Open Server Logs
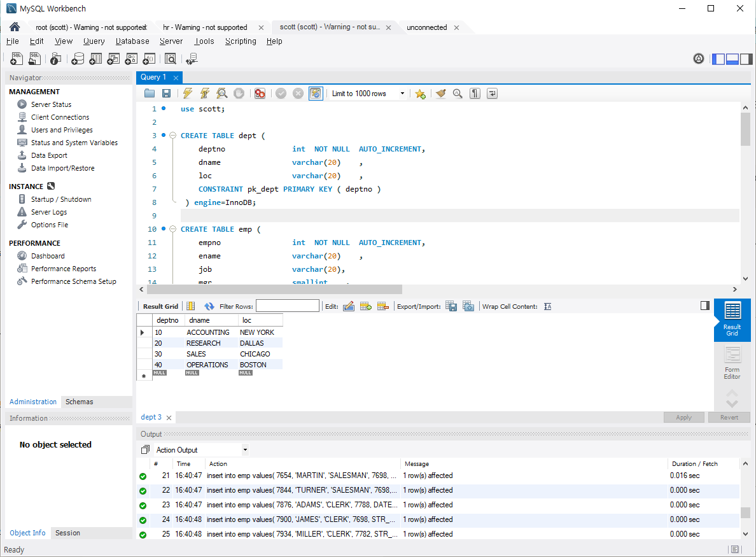Image resolution: width=756 pixels, height=557 pixels. click(x=49, y=212)
